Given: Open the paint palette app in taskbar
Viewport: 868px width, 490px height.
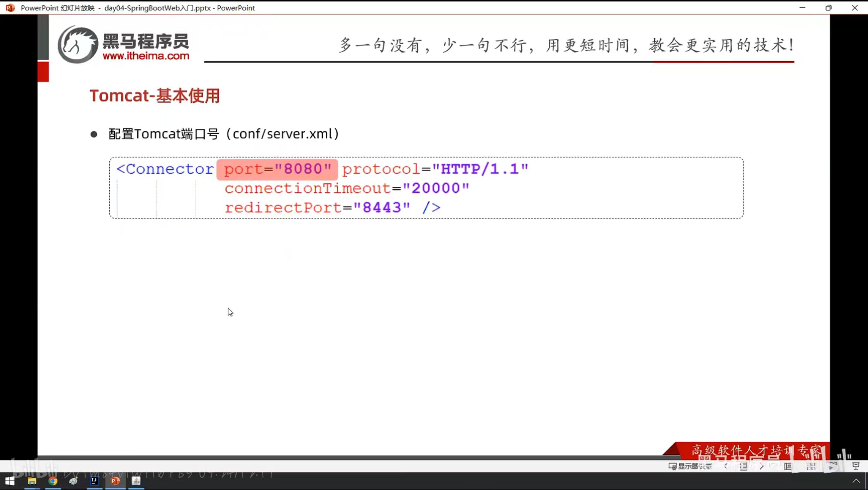Looking at the screenshot, I should tap(73, 481).
